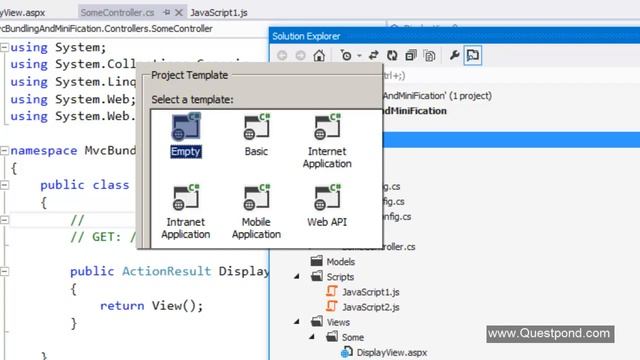Click Sync with Active Document icon
640x360 pixels.
[373, 56]
